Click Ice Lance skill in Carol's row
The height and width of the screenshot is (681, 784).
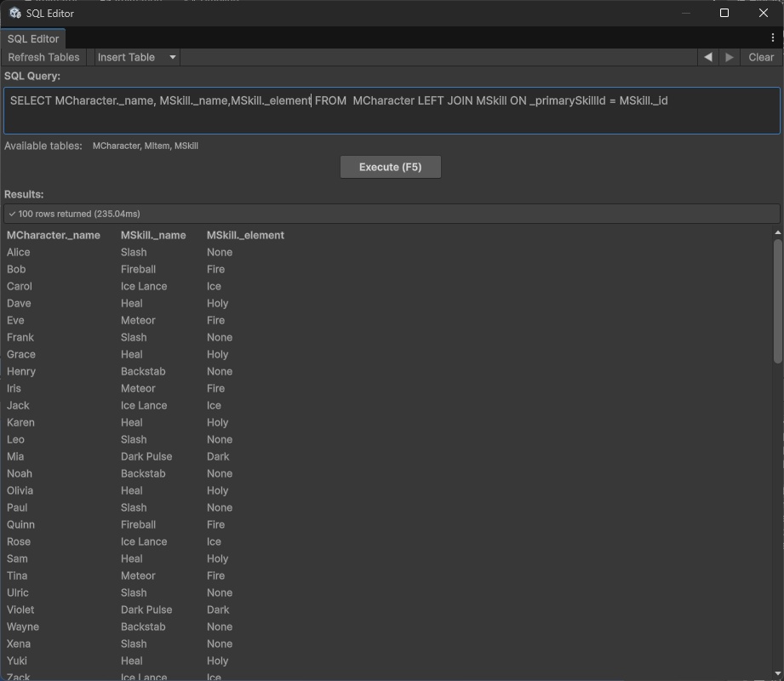pyautogui.click(x=144, y=286)
